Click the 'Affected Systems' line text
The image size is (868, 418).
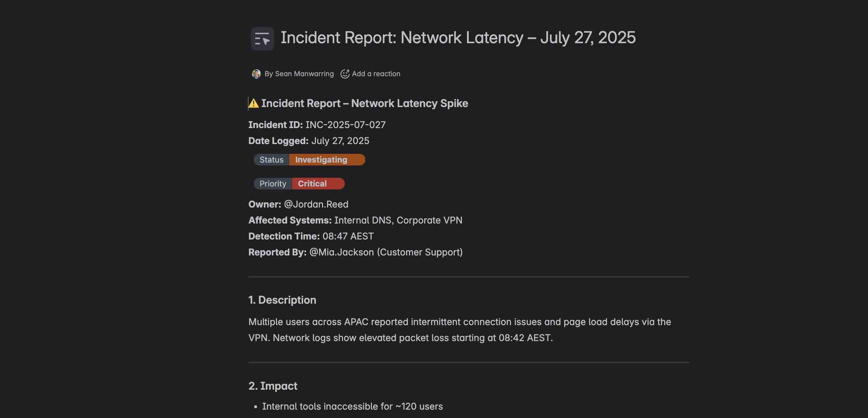[x=355, y=220]
